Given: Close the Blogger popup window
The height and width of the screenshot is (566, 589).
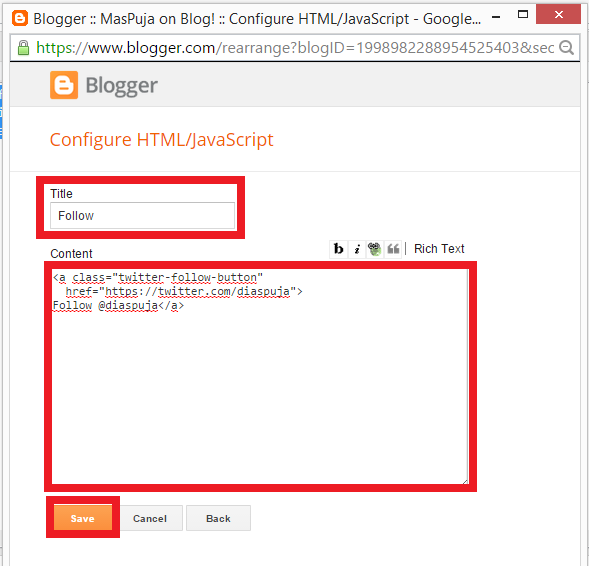Looking at the screenshot, I should (x=559, y=15).
